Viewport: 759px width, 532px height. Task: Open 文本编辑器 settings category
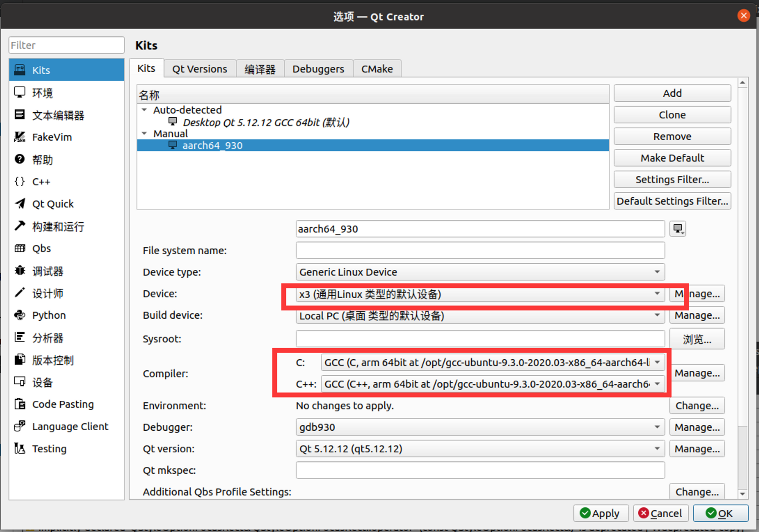coord(66,115)
